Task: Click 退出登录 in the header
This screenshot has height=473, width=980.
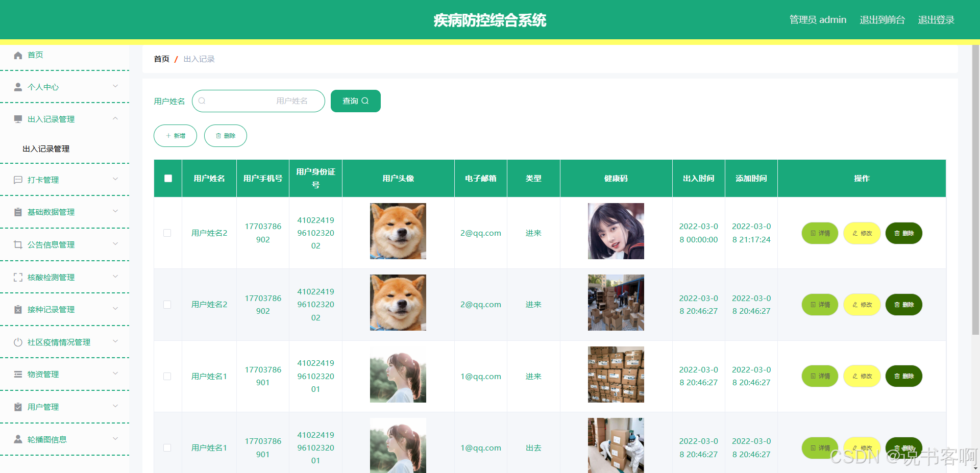Action: (936, 20)
